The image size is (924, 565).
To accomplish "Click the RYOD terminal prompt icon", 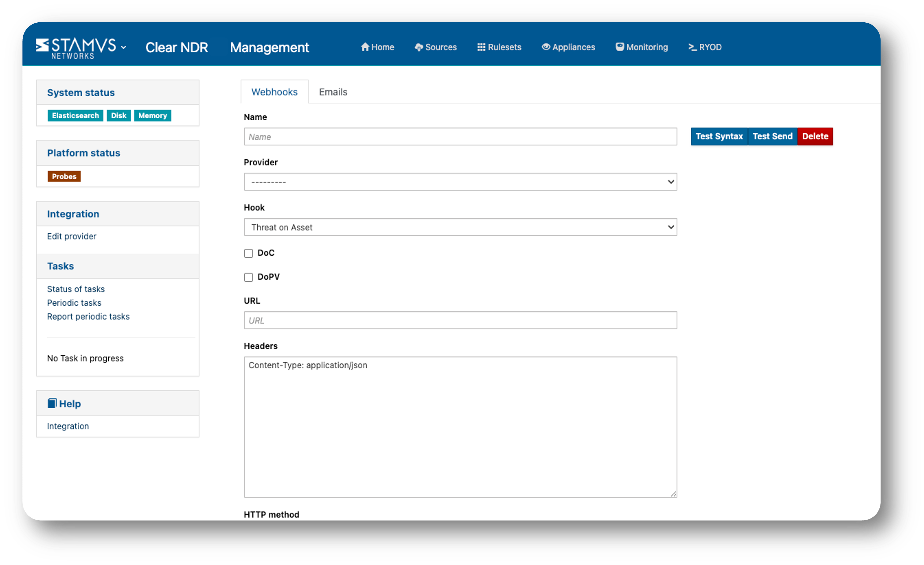I will pyautogui.click(x=692, y=47).
